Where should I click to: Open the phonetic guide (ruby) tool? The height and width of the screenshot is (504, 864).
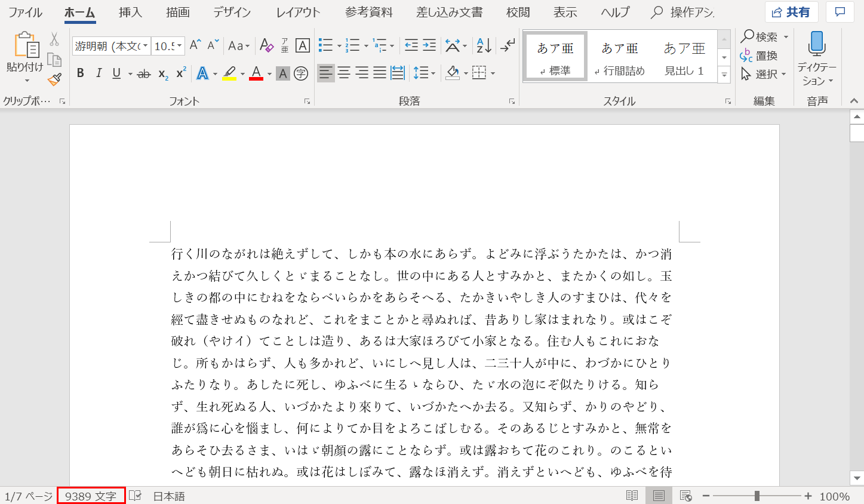click(x=285, y=45)
